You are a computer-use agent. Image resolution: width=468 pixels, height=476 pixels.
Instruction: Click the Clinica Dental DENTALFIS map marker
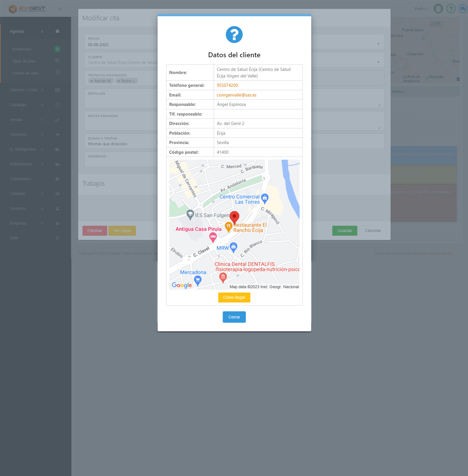223,278
